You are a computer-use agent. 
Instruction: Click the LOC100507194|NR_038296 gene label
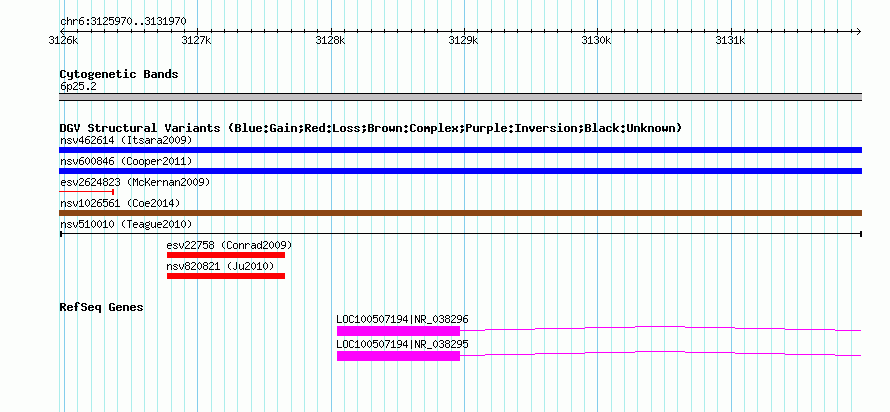(402, 319)
